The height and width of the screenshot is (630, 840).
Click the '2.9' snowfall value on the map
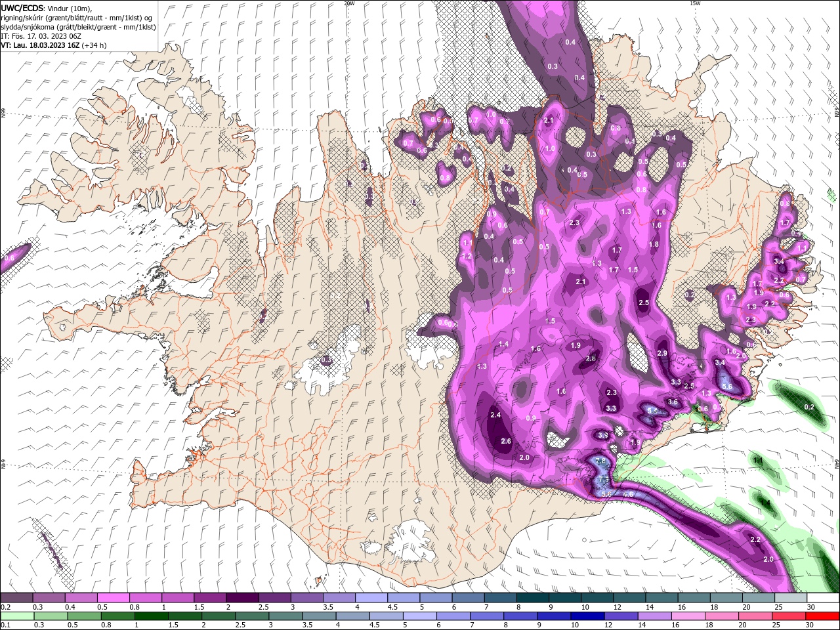[661, 353]
